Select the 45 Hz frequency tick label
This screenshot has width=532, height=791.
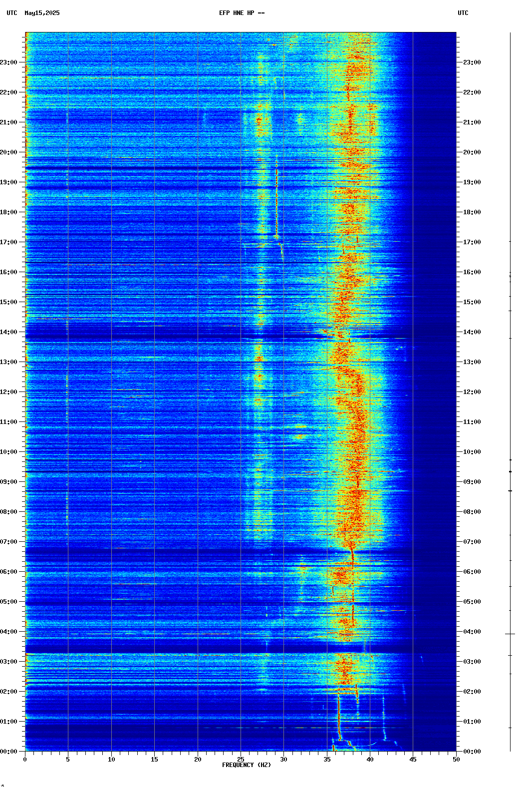(x=413, y=760)
